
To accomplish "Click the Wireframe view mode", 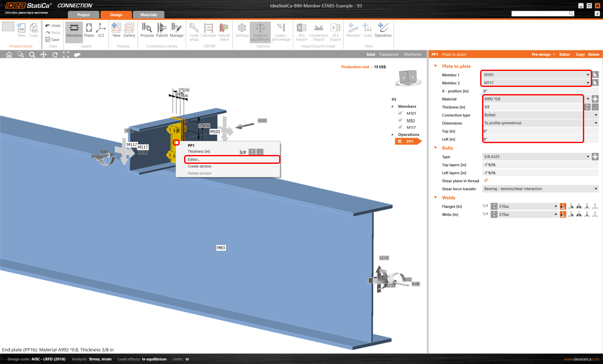I will (412, 55).
